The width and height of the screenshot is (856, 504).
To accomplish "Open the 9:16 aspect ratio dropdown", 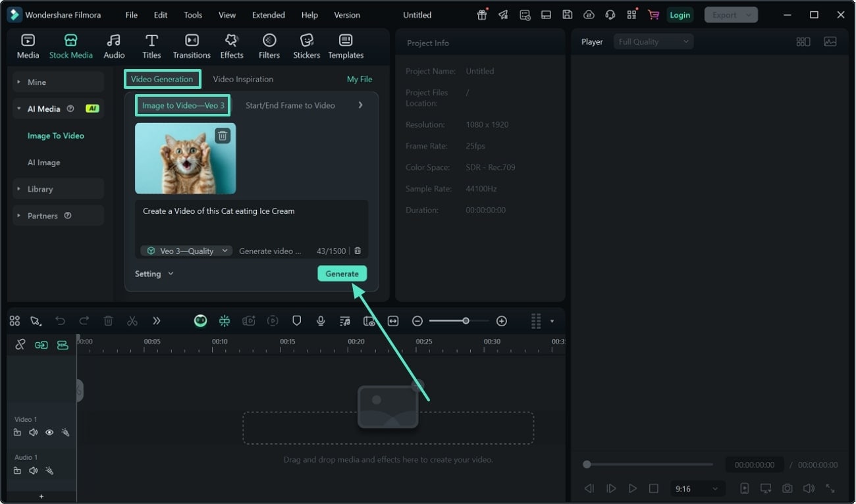I will (697, 489).
